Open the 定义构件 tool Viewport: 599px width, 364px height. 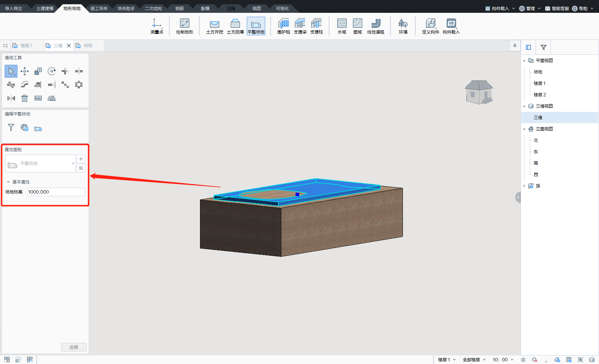point(431,26)
